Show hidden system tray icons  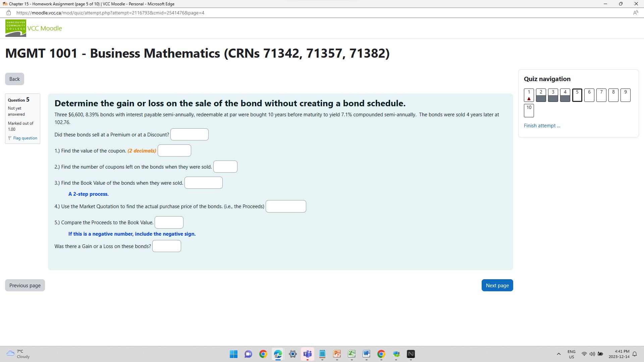coord(559,354)
